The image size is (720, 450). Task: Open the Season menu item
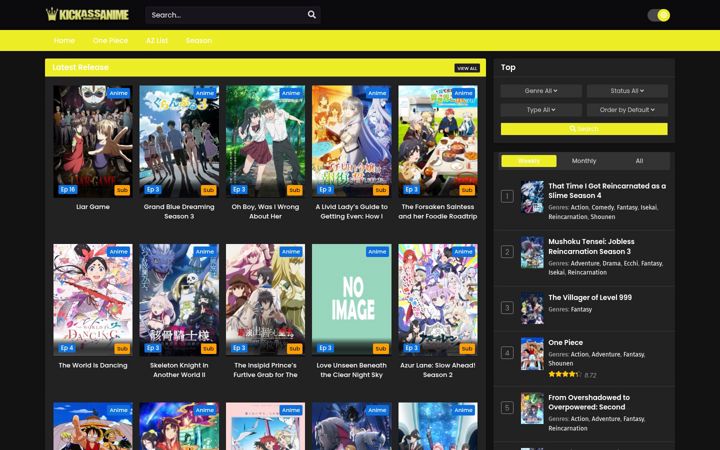[x=199, y=40]
